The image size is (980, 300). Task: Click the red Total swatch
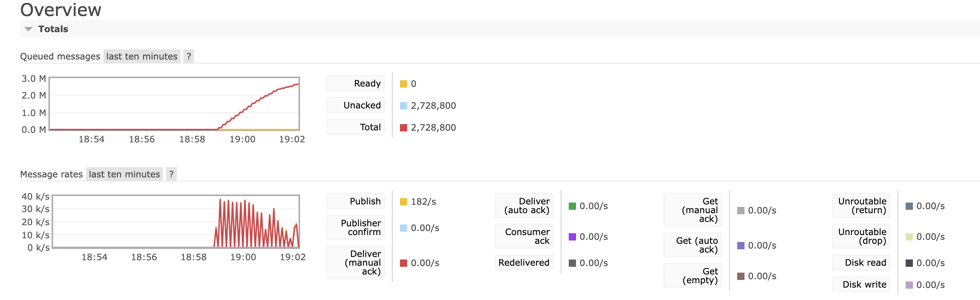click(x=403, y=127)
